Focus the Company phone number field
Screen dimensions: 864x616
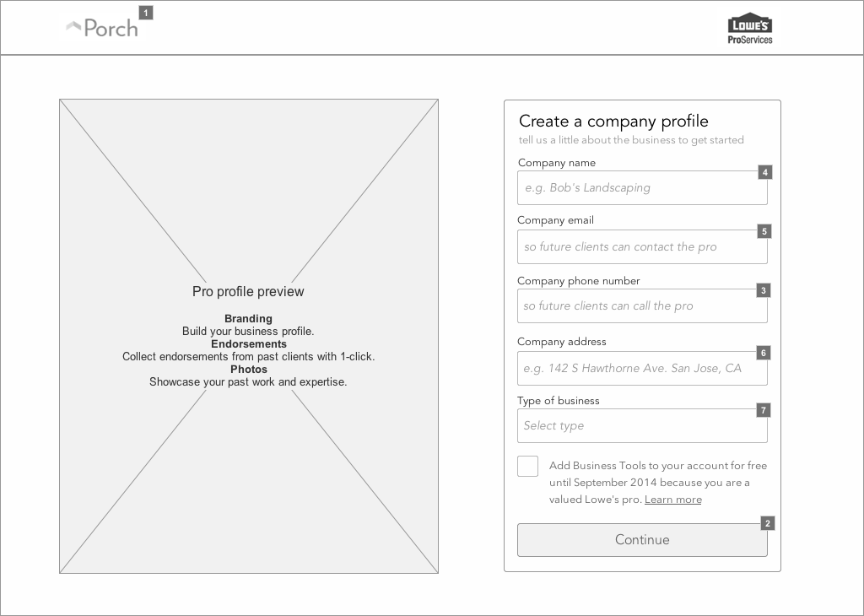coord(642,305)
